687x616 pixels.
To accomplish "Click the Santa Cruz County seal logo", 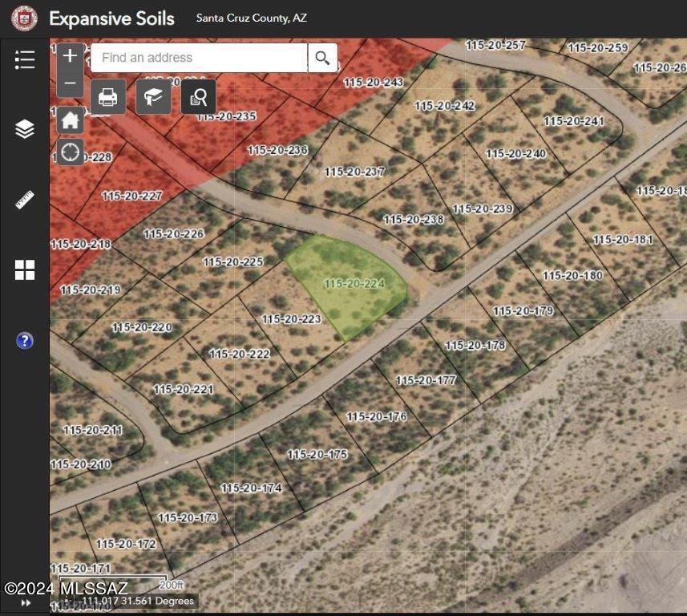I will click(x=24, y=18).
